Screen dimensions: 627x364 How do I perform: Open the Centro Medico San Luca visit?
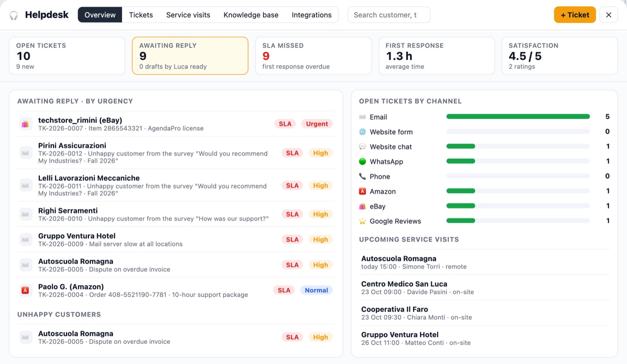click(485, 287)
